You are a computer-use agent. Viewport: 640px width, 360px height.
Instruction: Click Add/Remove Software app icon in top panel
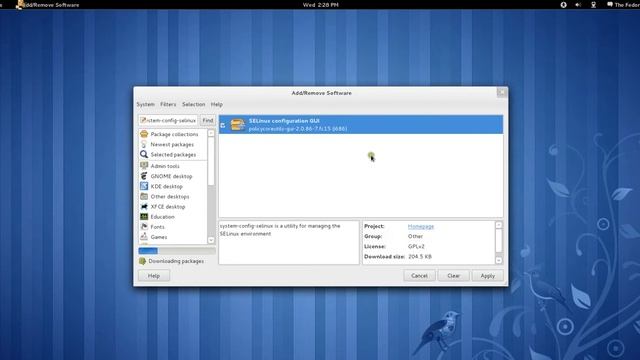(x=19, y=5)
